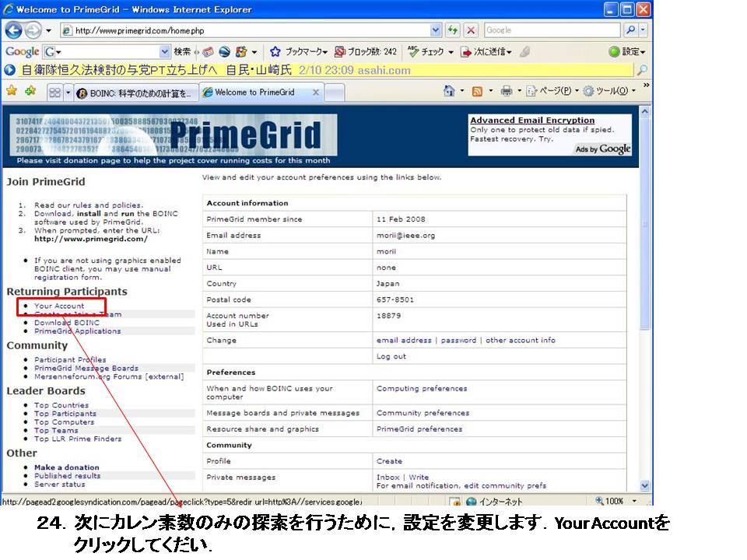Click the orange RSS feeds icon

click(477, 91)
